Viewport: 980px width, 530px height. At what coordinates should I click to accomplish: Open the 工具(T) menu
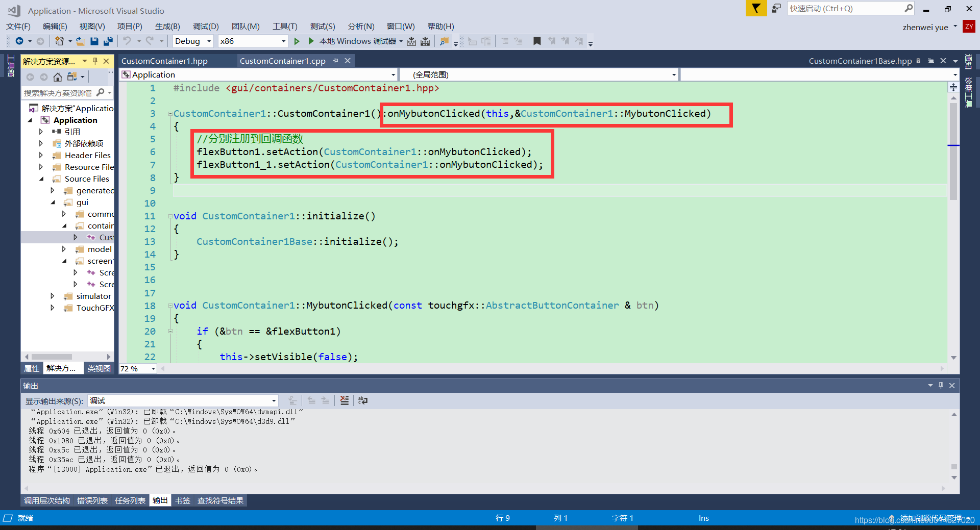click(285, 26)
